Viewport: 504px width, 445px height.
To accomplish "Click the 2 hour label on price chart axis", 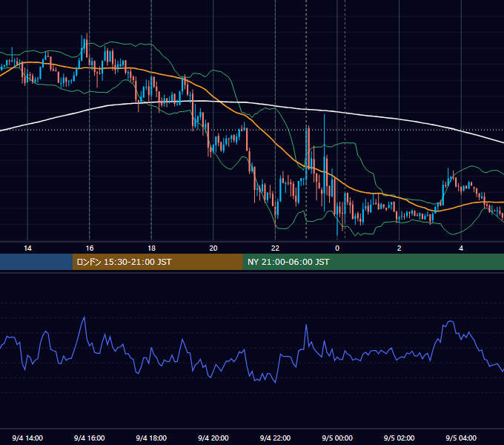I will tap(399, 248).
